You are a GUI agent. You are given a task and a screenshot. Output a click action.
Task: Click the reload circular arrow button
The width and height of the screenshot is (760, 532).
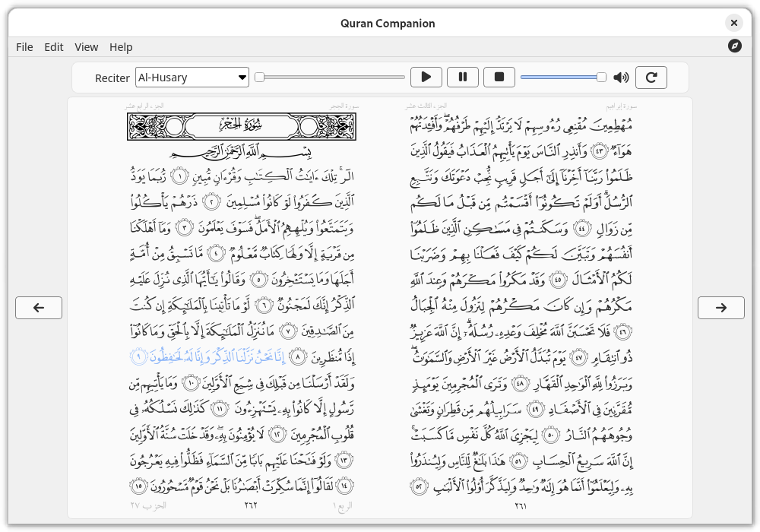[651, 77]
